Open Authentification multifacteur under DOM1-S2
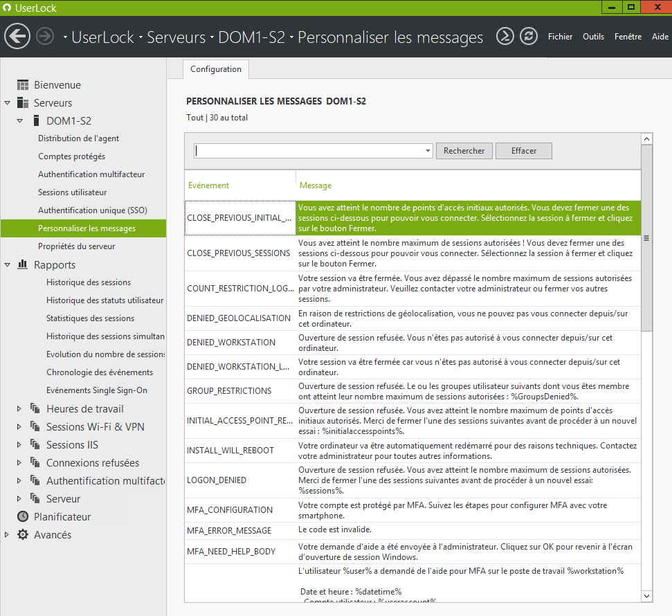This screenshot has width=672, height=616. pos(91,174)
